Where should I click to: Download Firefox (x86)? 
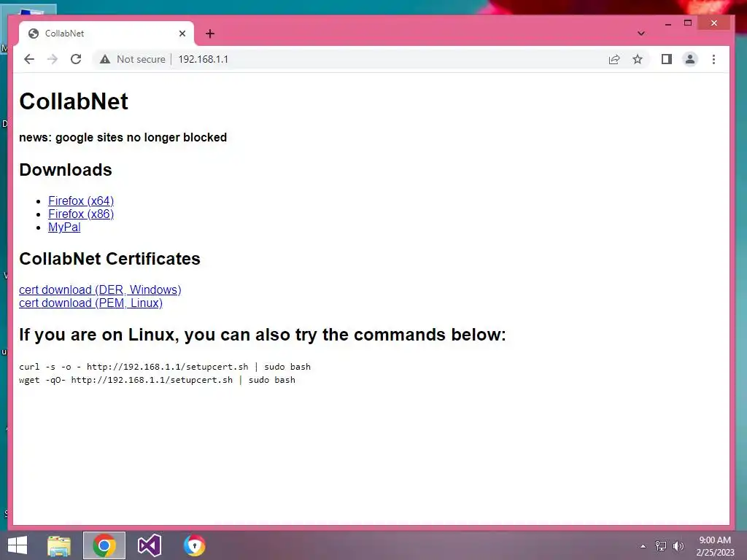click(x=81, y=214)
